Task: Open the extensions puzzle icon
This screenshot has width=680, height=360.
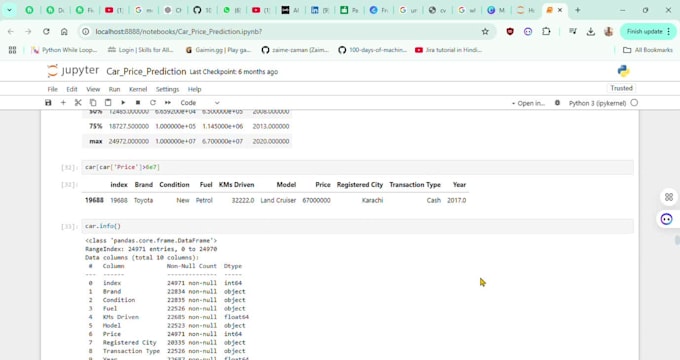Action: click(x=546, y=32)
